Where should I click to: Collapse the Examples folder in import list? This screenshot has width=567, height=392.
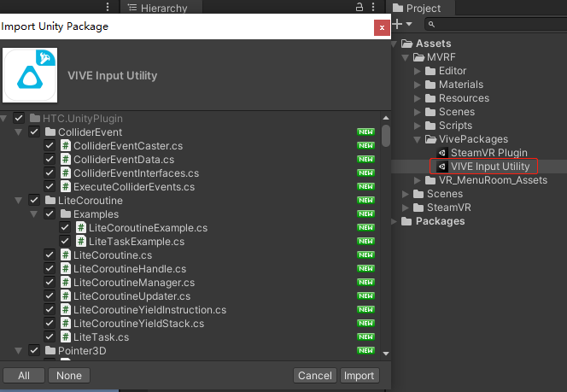pyautogui.click(x=33, y=214)
